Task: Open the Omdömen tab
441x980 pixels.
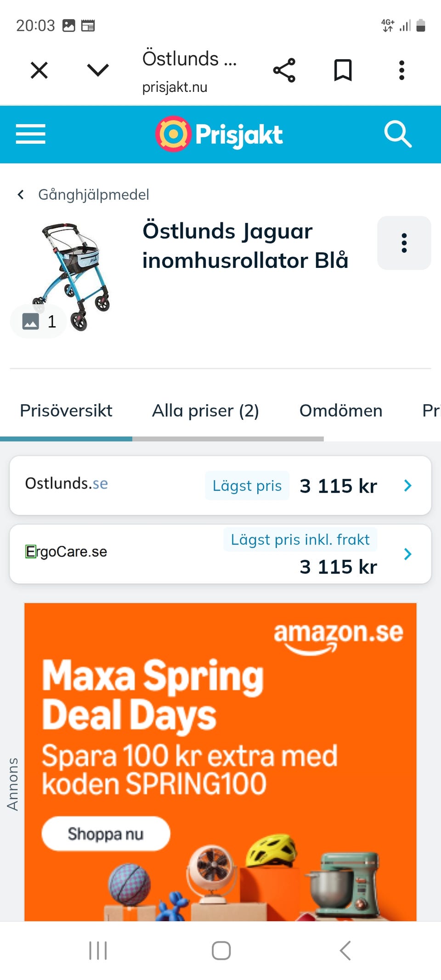Action: (x=340, y=411)
